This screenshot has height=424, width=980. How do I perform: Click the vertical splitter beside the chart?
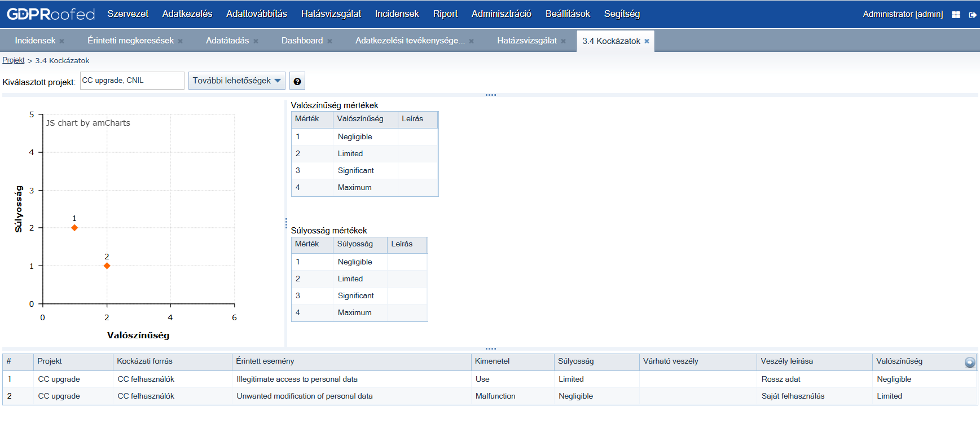point(286,223)
